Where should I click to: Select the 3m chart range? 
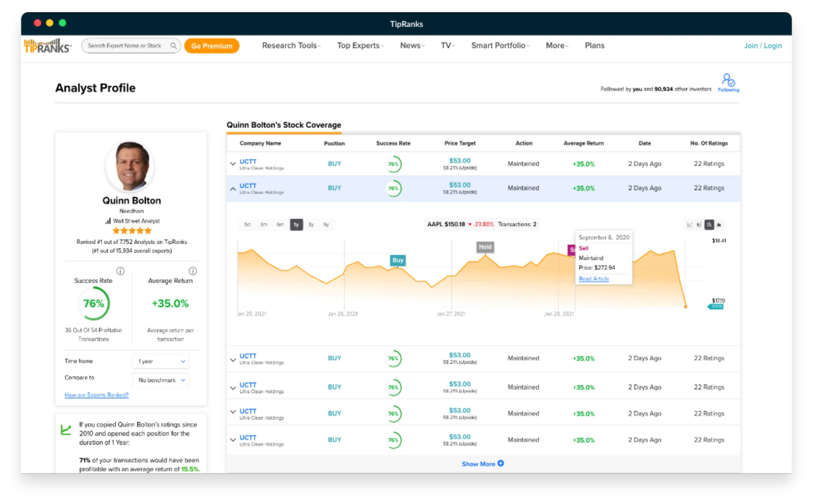pos(263,224)
